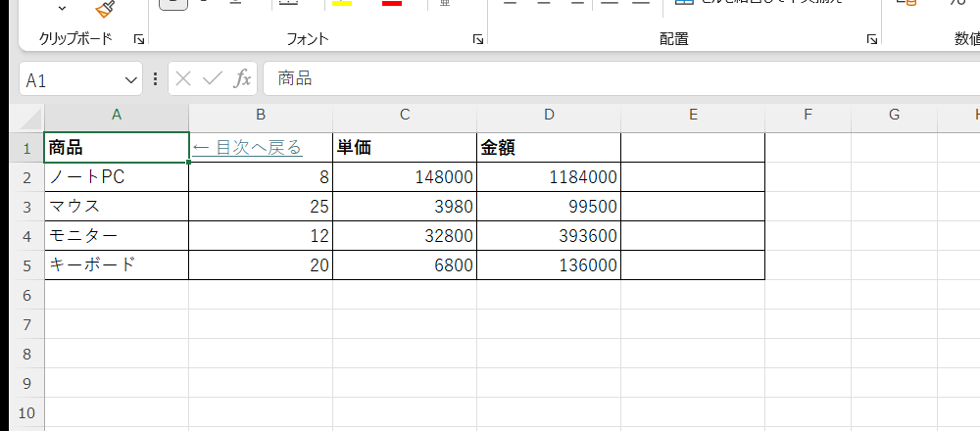This screenshot has width=980, height=431.
Task: Select the ノートPC cell
Action: [117, 177]
